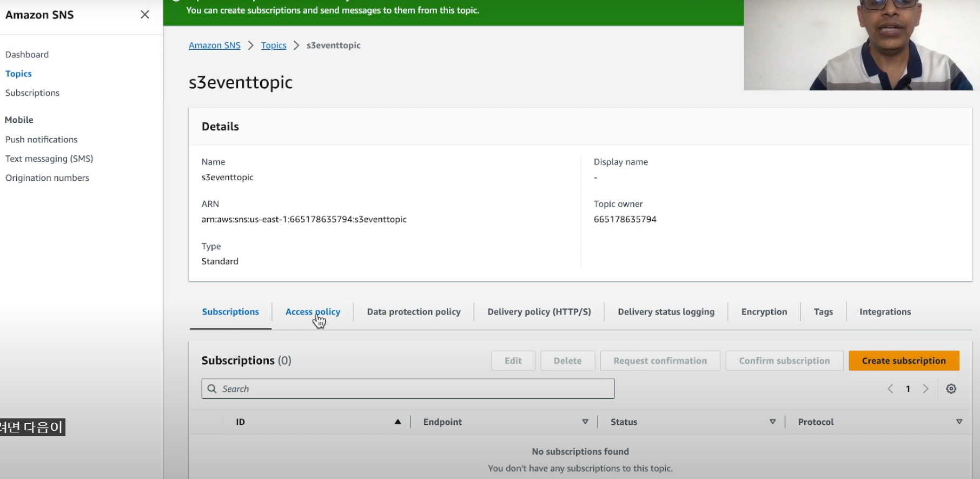This screenshot has height=479, width=980.
Task: Open Protocol column sort arrow
Action: point(959,422)
